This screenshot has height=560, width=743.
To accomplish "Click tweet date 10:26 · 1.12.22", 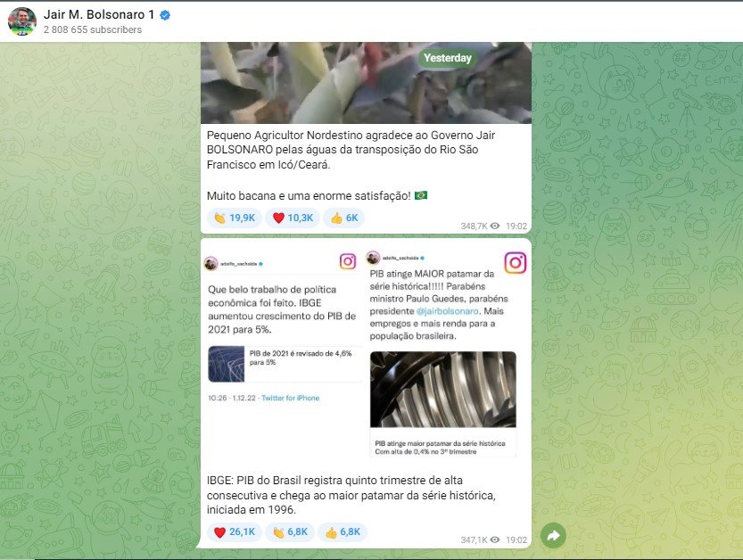I will point(232,398).
